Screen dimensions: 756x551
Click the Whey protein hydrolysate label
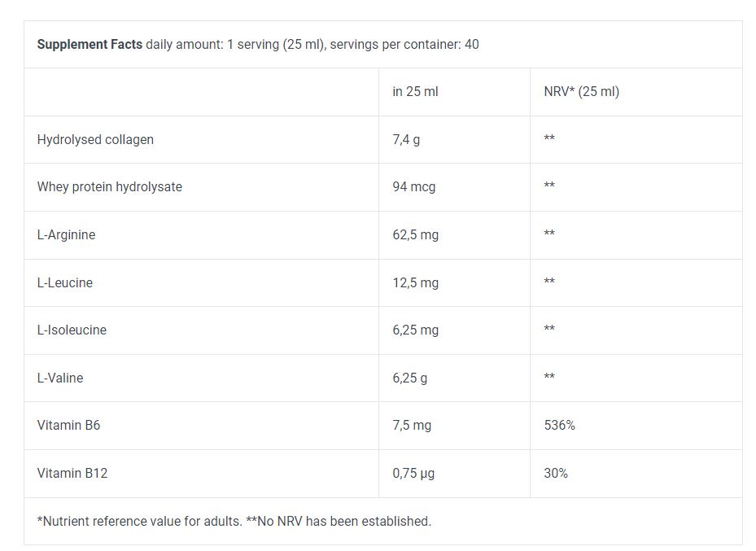click(x=109, y=186)
